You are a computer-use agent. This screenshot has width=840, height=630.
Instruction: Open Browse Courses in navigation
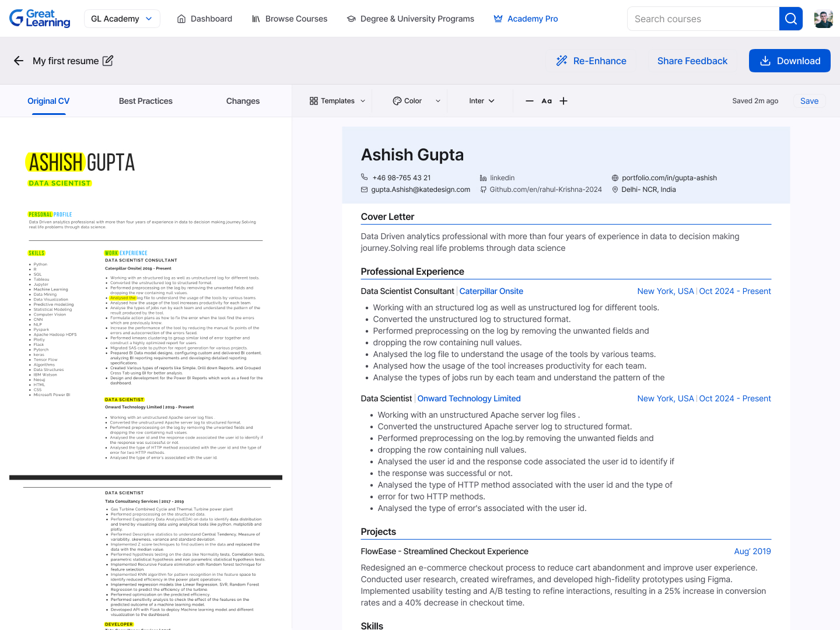289,19
